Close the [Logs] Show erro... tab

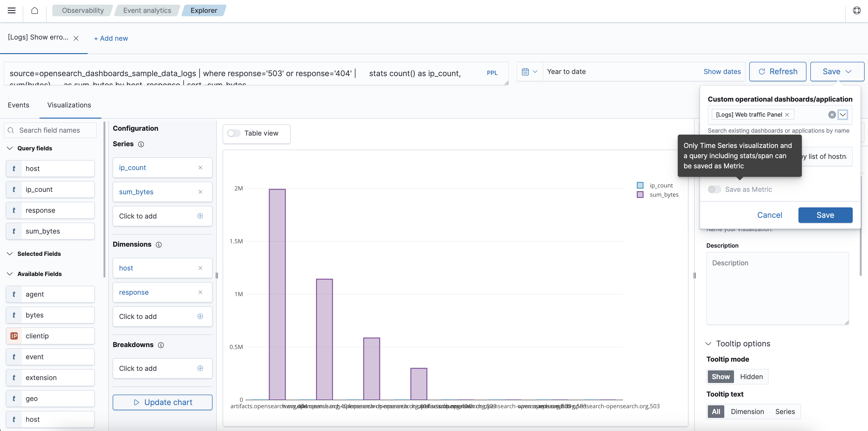tap(76, 38)
